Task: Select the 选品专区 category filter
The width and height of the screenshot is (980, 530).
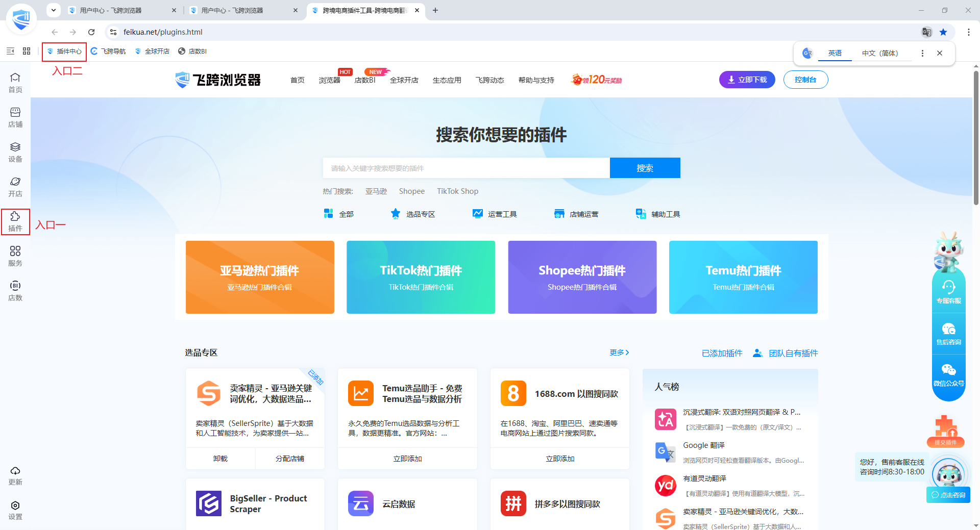Action: click(413, 214)
